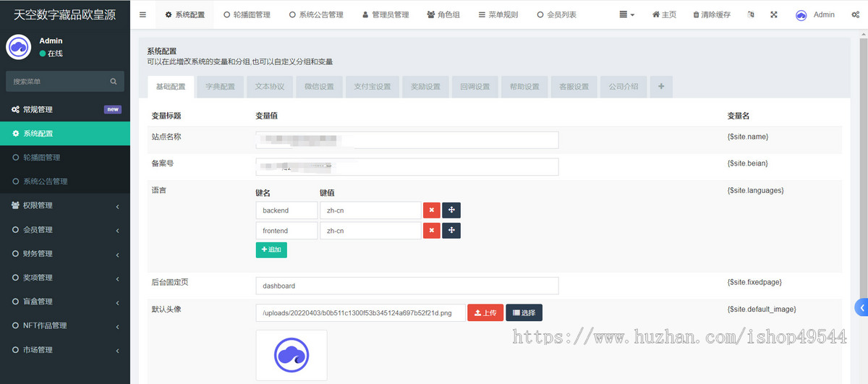This screenshot has width=868, height=384.
Task: Open the 字典配置 config tab
Action: [220, 86]
